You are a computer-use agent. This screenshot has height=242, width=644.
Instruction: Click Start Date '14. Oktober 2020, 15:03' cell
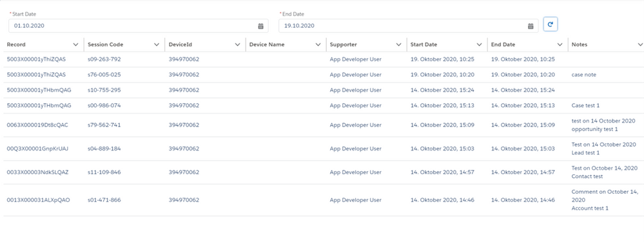(x=442, y=148)
